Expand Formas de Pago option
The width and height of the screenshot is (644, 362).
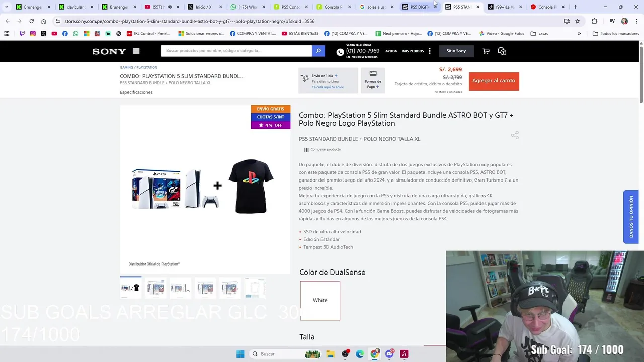[x=373, y=80]
